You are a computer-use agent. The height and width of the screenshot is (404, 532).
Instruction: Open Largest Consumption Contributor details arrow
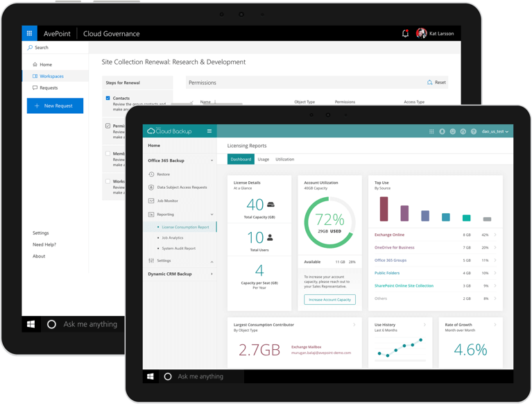tap(354, 325)
